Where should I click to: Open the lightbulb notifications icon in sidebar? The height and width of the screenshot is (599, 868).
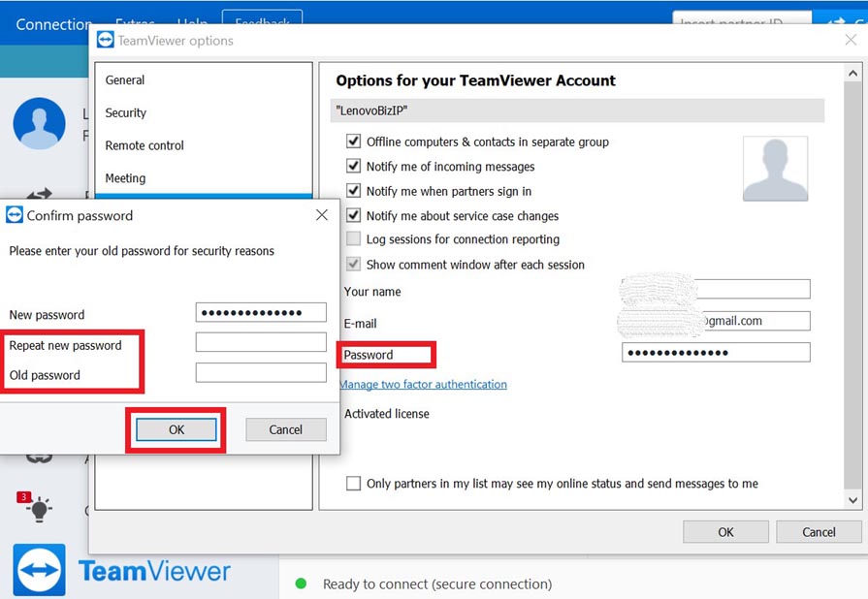(x=39, y=507)
